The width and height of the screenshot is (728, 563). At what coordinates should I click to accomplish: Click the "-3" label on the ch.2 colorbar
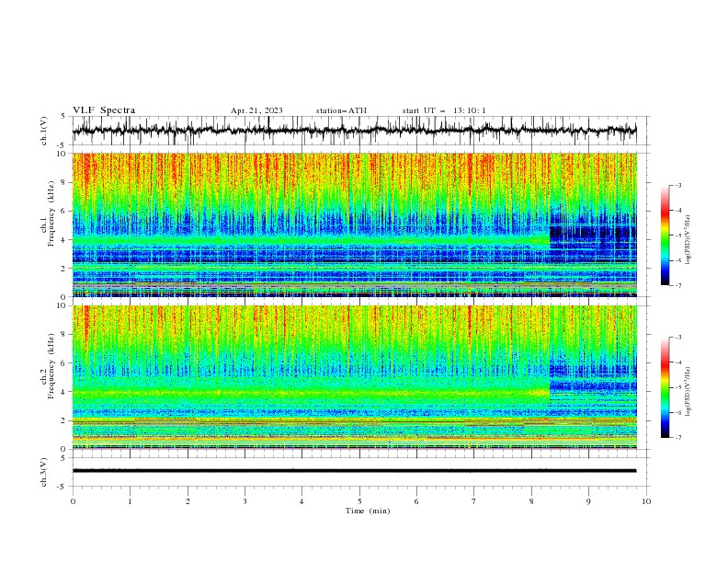pyautogui.click(x=677, y=338)
